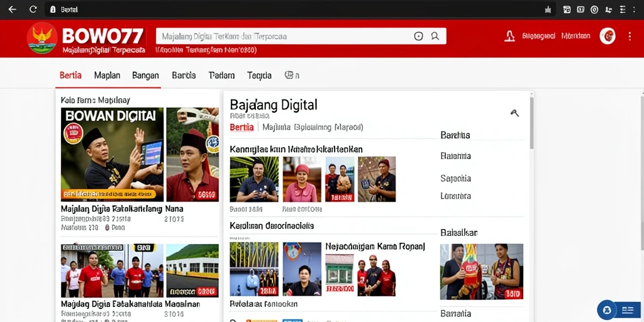644x322 pixels.
Task: Open the three-dot menu in red header
Action: coord(630,36)
